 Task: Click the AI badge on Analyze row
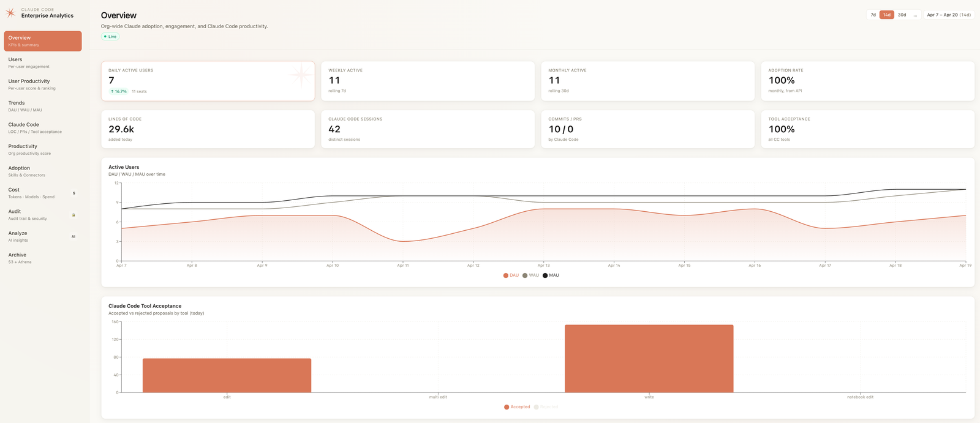[73, 236]
